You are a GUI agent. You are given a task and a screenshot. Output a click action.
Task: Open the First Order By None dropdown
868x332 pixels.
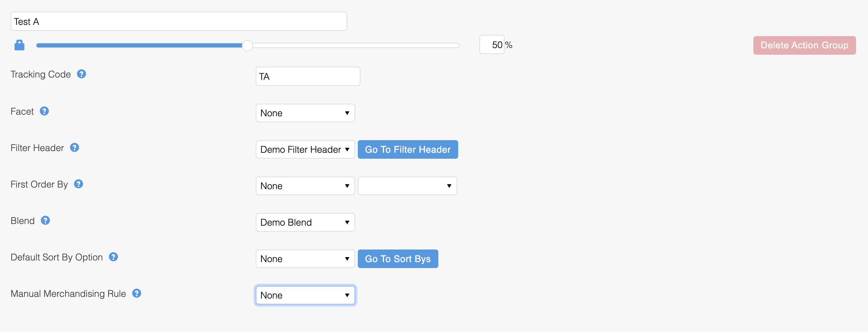[305, 186]
